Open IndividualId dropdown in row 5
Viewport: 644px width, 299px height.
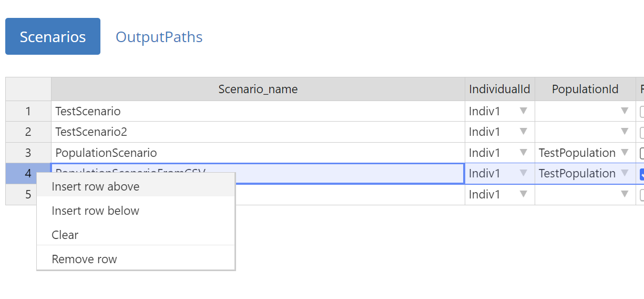[x=524, y=194]
